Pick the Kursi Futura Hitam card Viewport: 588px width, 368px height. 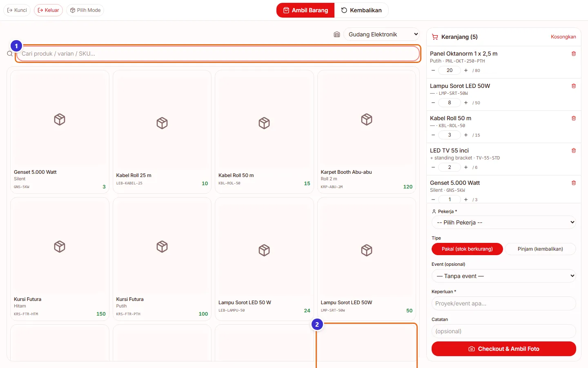pos(60,259)
